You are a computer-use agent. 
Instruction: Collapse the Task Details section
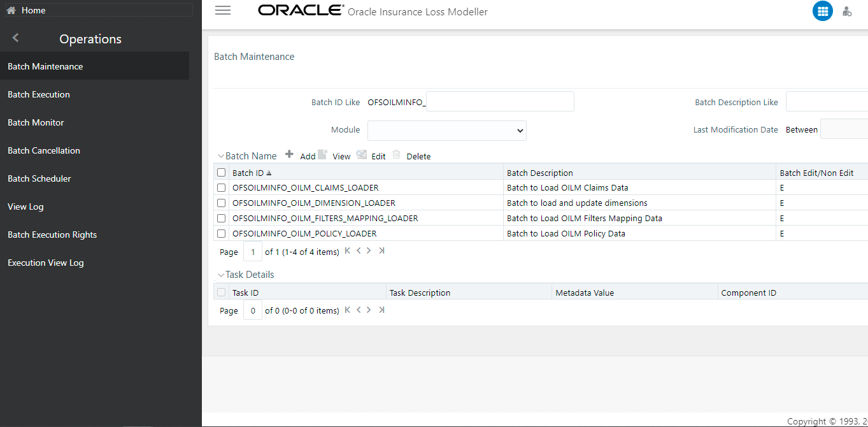point(221,275)
